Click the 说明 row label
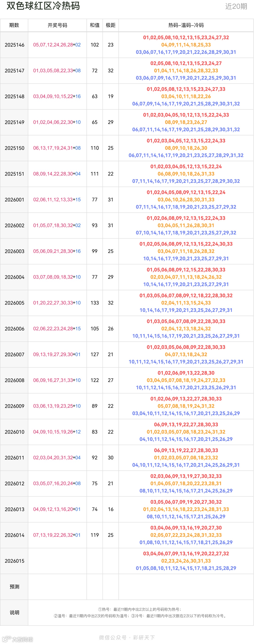Screen dimensions: 254x644 point(14,612)
